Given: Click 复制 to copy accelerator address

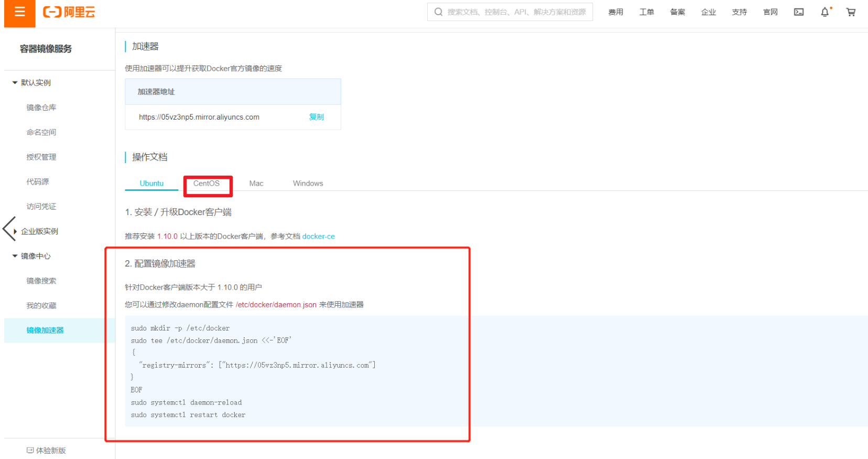Looking at the screenshot, I should click(316, 117).
